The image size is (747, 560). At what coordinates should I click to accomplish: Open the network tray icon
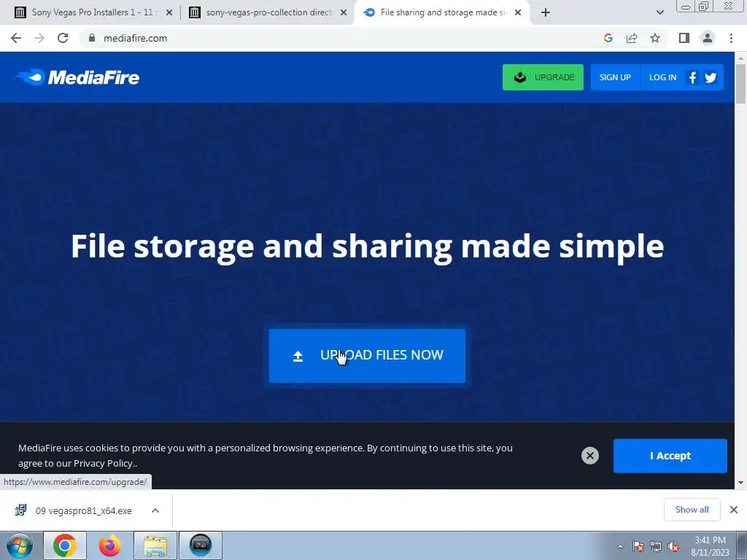(656, 546)
